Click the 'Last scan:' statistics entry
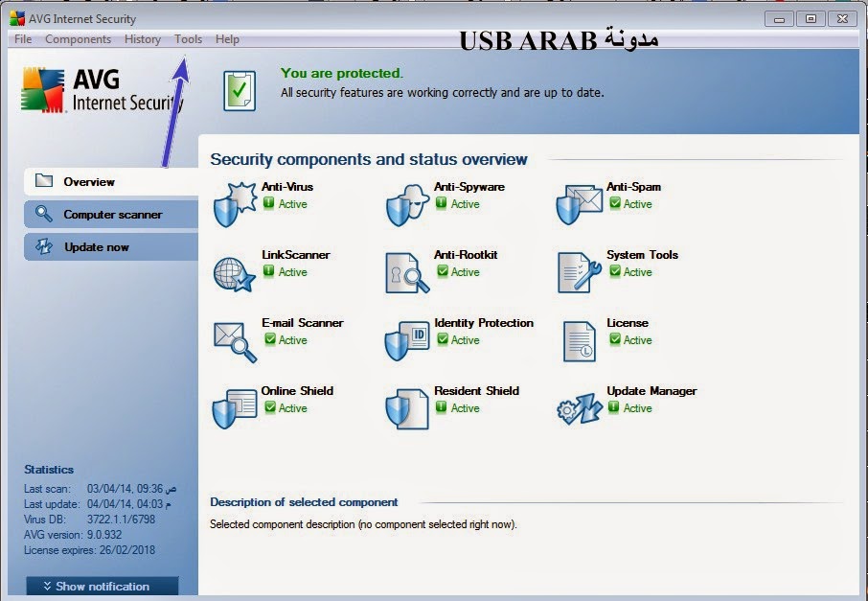 100,489
